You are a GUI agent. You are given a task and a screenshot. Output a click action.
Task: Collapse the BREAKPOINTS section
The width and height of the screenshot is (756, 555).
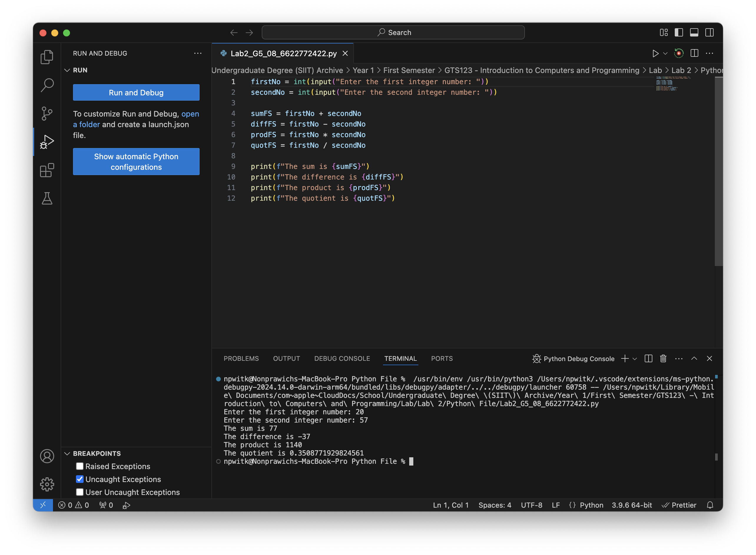coord(67,453)
